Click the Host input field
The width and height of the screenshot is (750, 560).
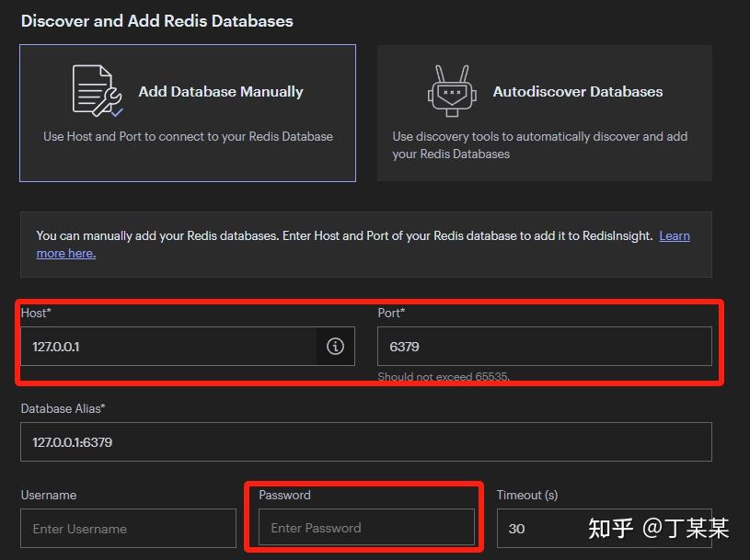[x=168, y=346]
